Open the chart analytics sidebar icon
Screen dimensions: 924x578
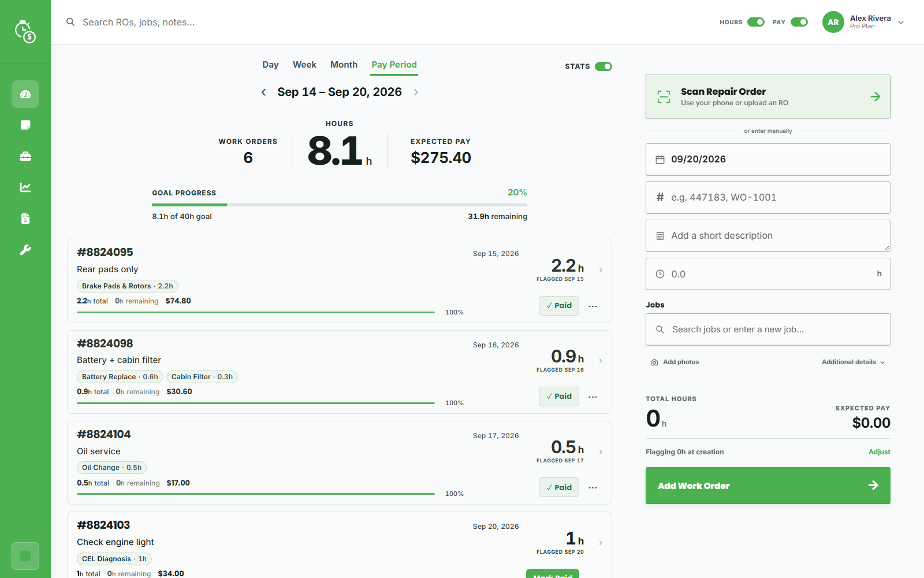(x=25, y=187)
